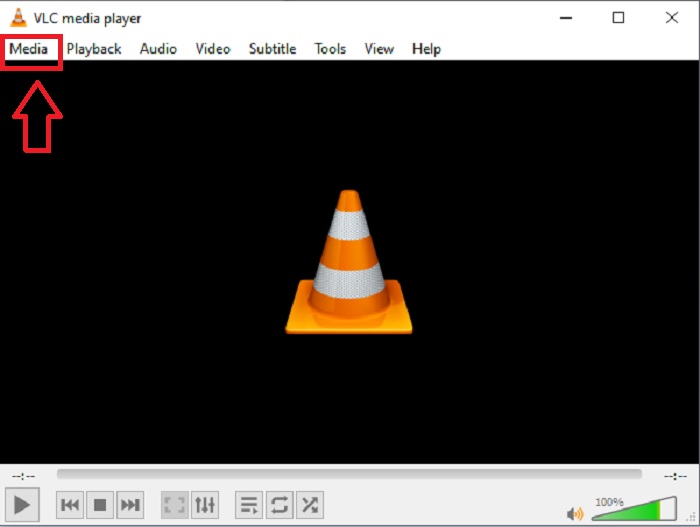Toggle fullscreen video mode

[x=174, y=505]
